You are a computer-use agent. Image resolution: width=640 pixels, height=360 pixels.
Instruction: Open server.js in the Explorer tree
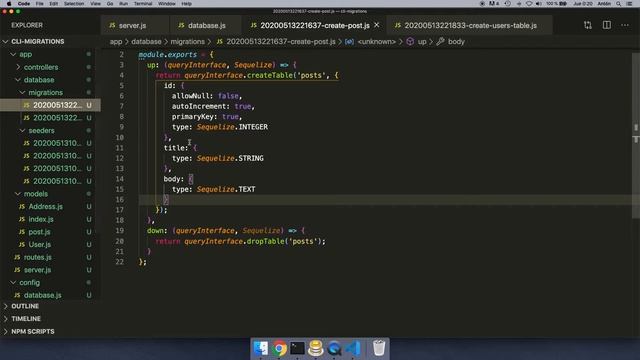point(50,269)
